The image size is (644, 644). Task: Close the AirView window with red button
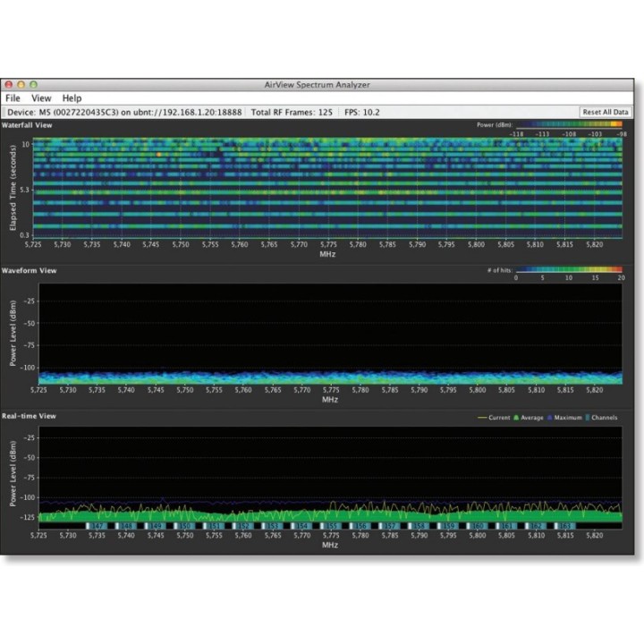click(9, 85)
